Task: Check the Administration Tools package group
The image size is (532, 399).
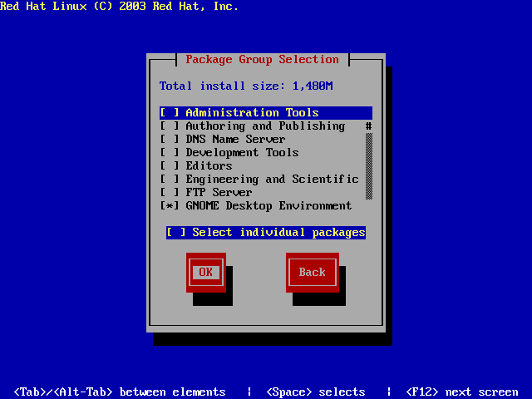Action: coord(266,113)
